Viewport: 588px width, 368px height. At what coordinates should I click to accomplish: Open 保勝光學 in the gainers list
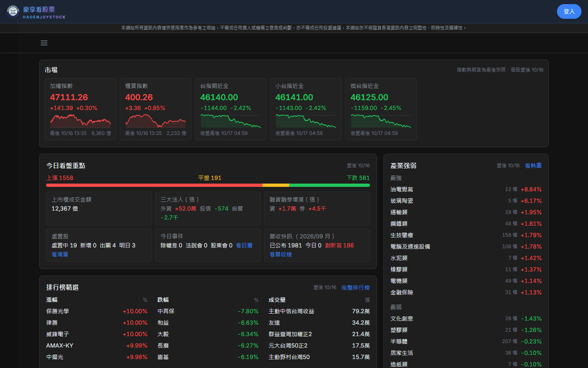point(97,311)
